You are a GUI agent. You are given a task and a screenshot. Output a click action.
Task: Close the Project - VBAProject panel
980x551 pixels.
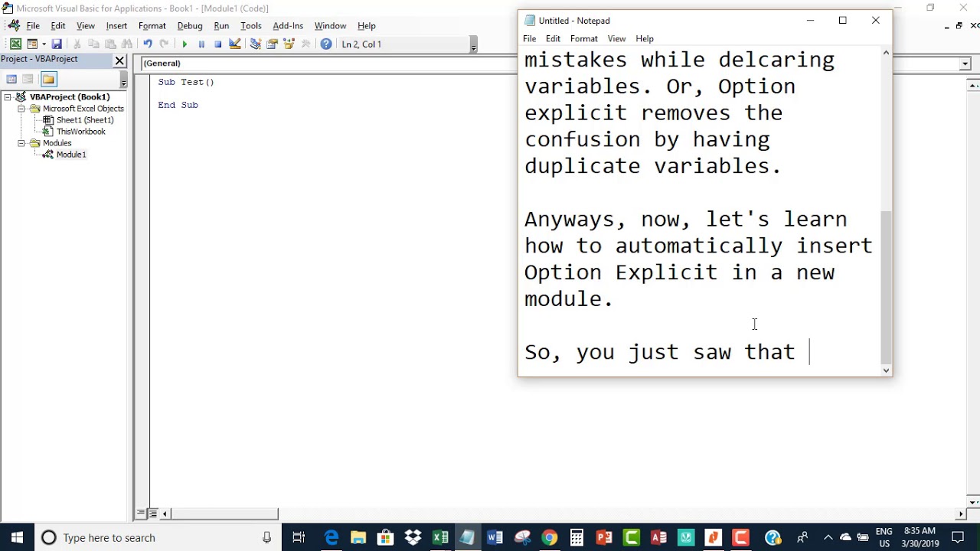(119, 60)
